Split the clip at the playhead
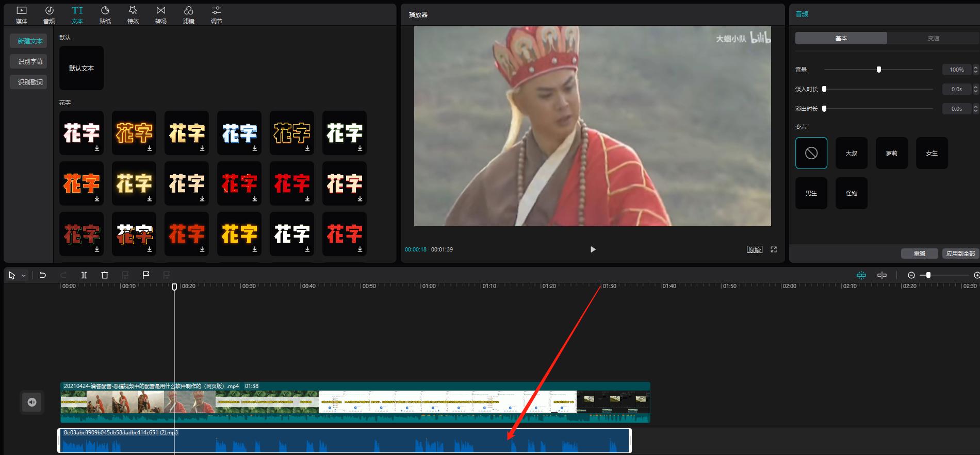The image size is (980, 455). click(84, 275)
